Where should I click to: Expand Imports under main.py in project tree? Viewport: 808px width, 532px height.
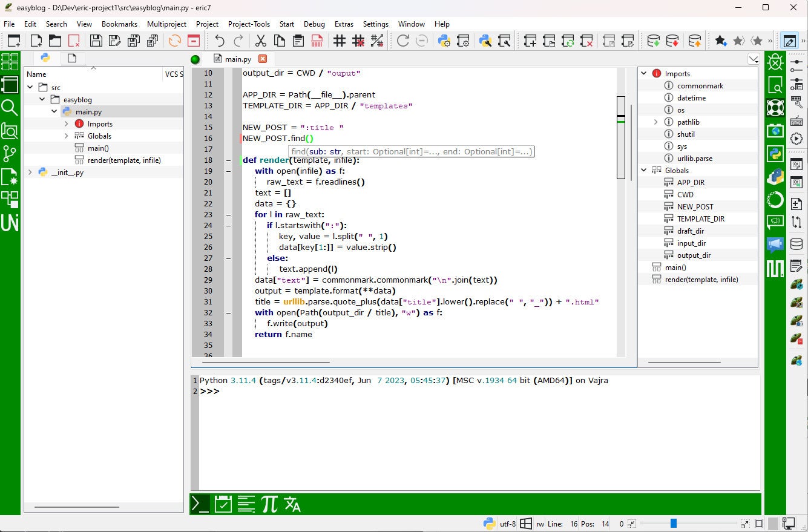pos(67,123)
